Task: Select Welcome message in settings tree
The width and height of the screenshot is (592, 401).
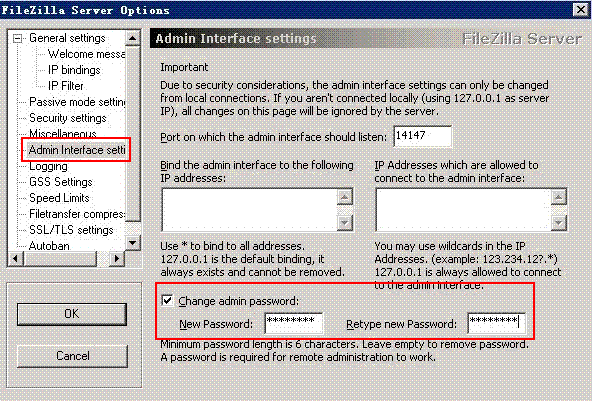Action: tap(86, 54)
